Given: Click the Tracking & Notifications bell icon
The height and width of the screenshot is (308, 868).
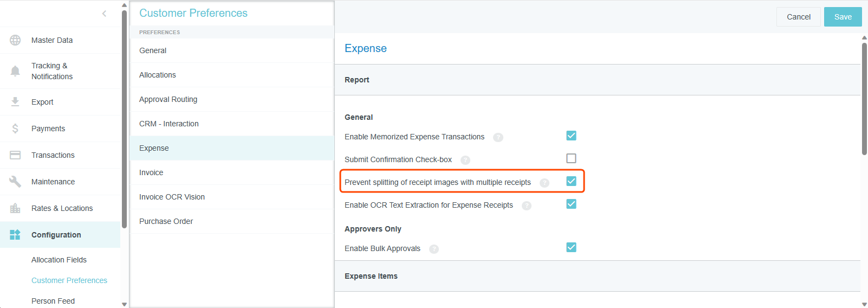Looking at the screenshot, I should pyautogui.click(x=15, y=71).
